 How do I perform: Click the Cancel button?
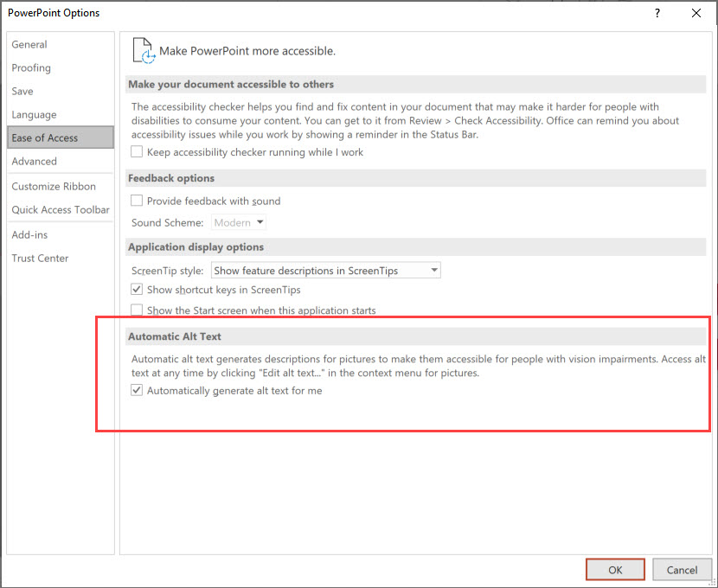coord(682,570)
